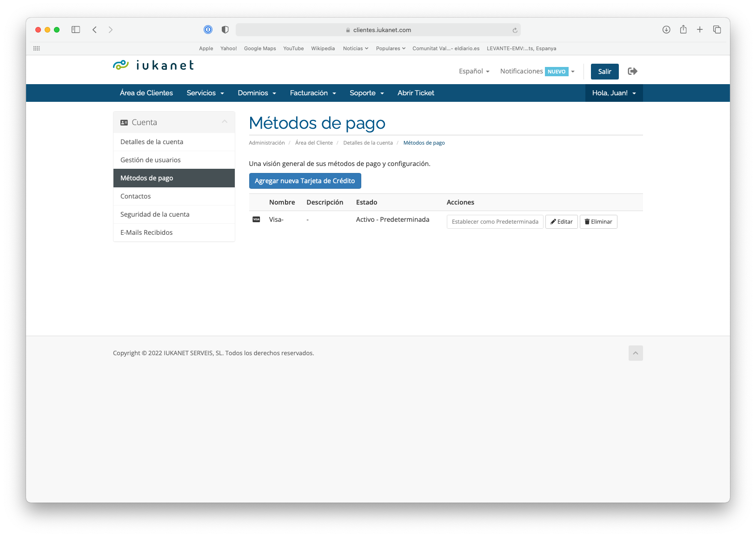Open the Comunitat Val...- eldiario.es bookmark
The height and width of the screenshot is (537, 756).
[446, 48]
